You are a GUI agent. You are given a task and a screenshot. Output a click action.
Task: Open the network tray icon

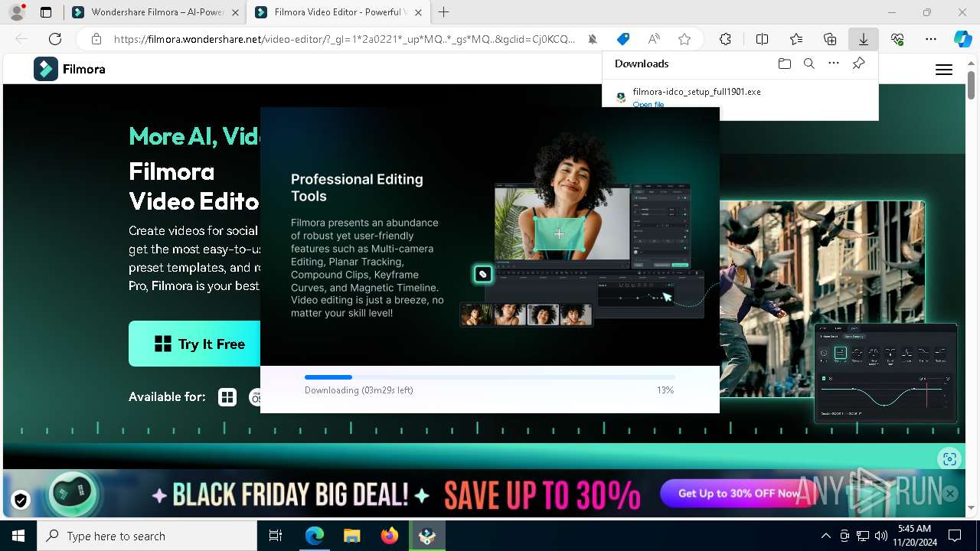pyautogui.click(x=863, y=536)
